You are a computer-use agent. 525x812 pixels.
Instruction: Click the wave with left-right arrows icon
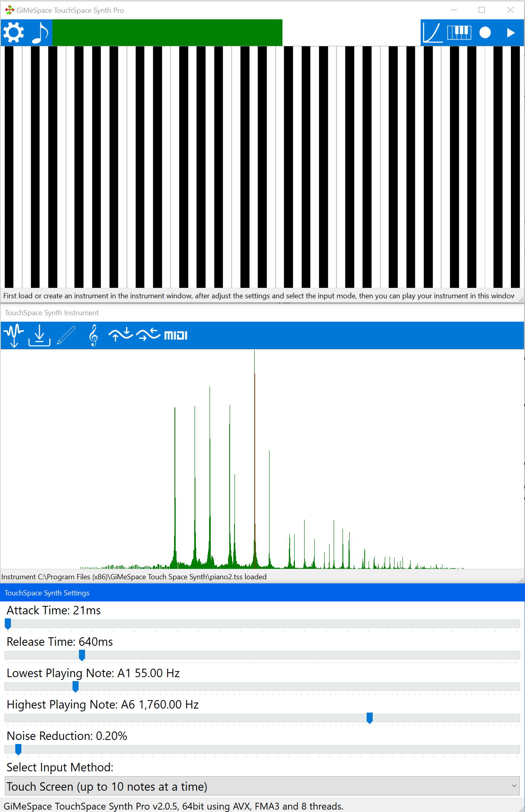point(148,334)
